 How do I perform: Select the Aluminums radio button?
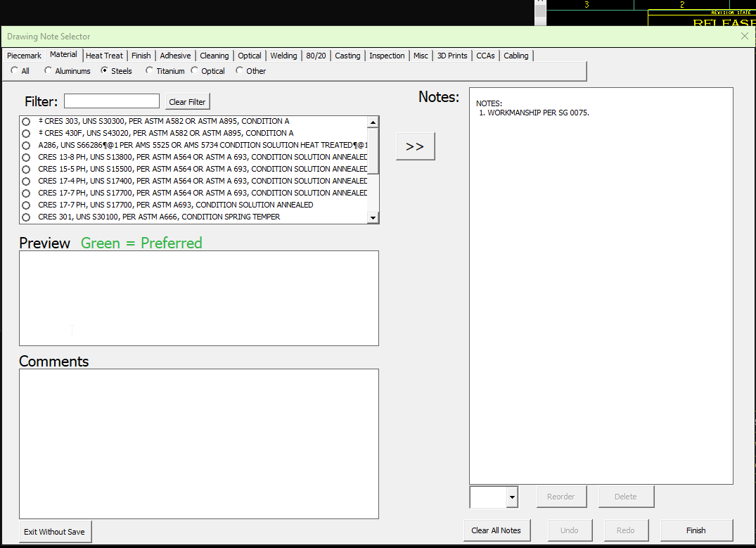tap(48, 70)
